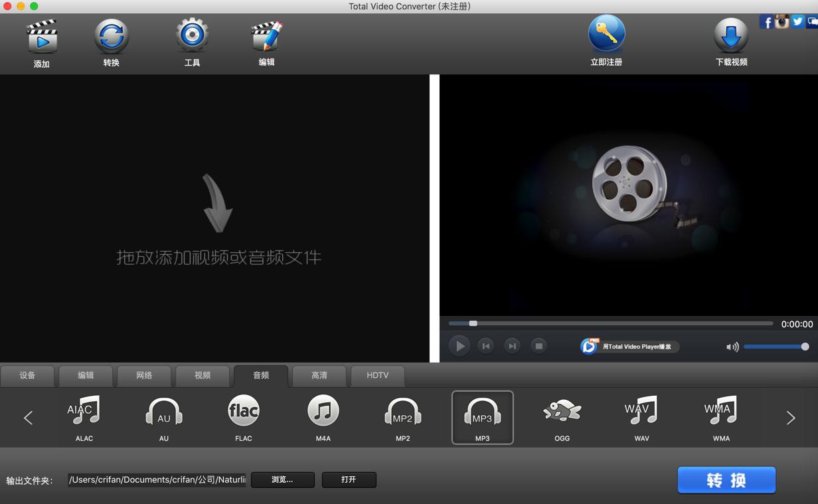Open the Instagram icon
This screenshot has width=818, height=504.
click(x=781, y=22)
